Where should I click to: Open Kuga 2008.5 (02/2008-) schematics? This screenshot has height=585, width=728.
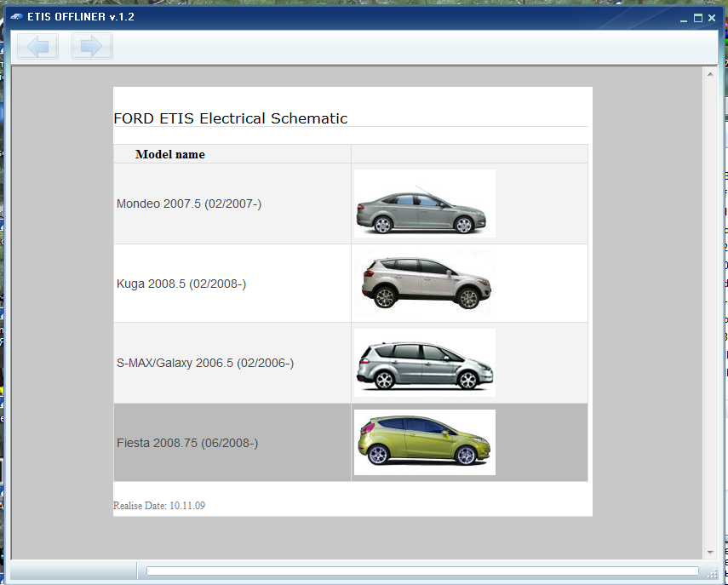pos(181,284)
